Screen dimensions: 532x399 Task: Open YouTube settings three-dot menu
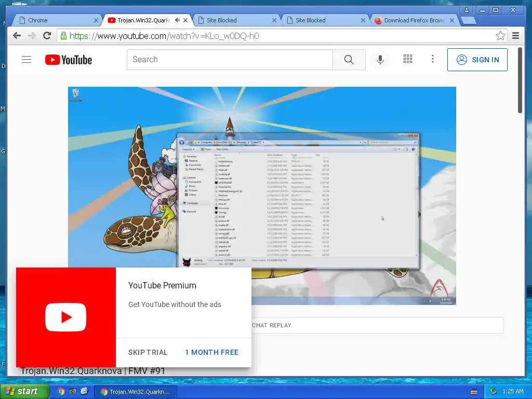click(x=433, y=59)
